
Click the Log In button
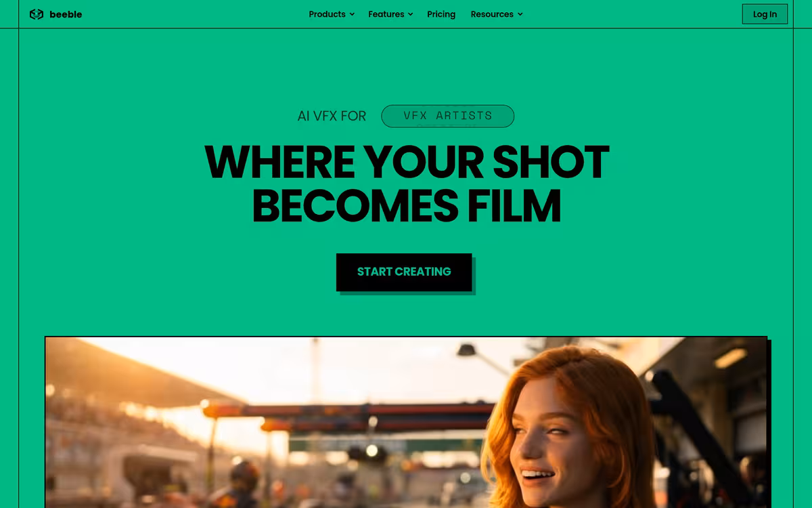pyautogui.click(x=765, y=14)
